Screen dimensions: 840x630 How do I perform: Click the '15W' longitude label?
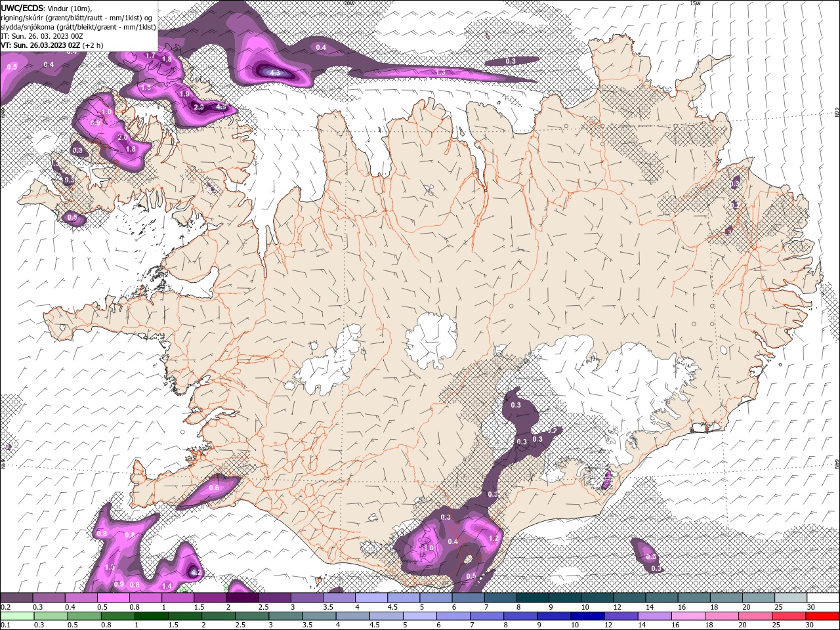pyautogui.click(x=696, y=3)
